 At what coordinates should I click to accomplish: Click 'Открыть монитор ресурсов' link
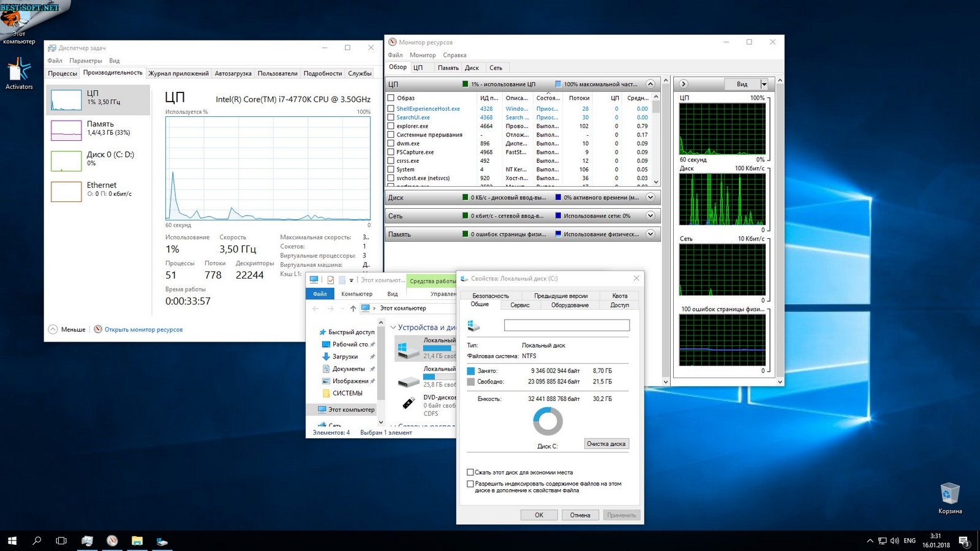143,329
